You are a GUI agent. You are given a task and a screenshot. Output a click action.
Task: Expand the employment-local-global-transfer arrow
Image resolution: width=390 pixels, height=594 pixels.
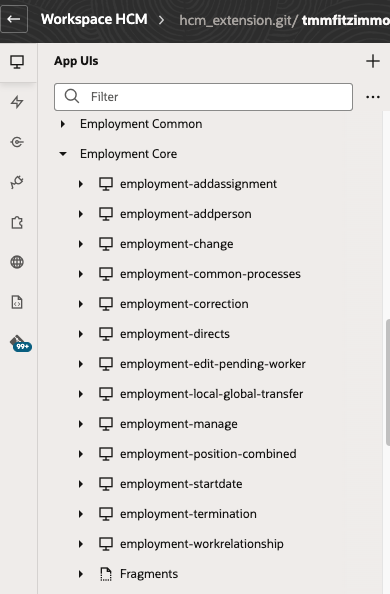coord(81,394)
